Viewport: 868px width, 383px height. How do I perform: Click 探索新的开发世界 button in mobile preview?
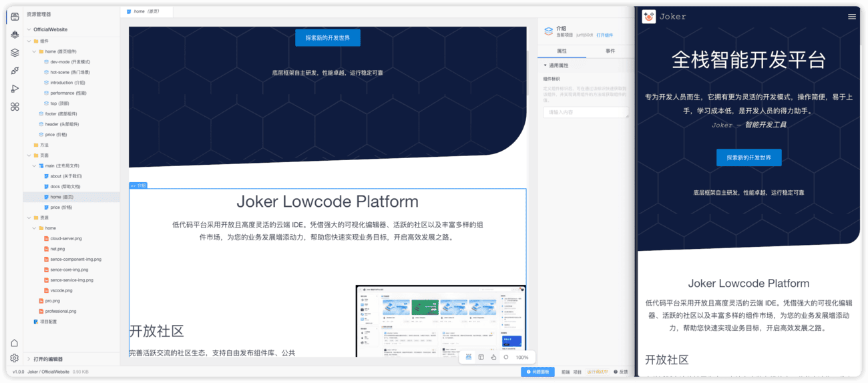(748, 157)
